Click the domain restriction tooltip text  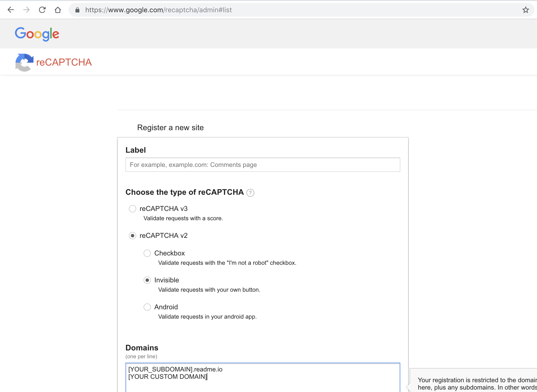476,383
